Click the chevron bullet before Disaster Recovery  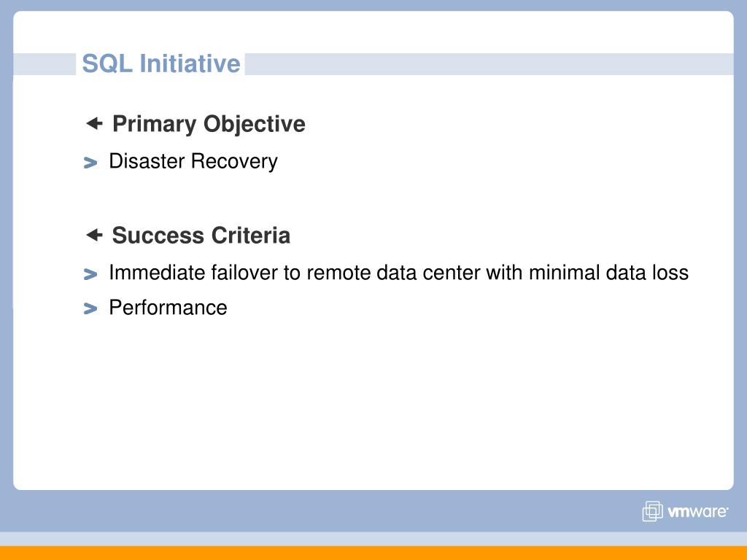click(x=90, y=163)
